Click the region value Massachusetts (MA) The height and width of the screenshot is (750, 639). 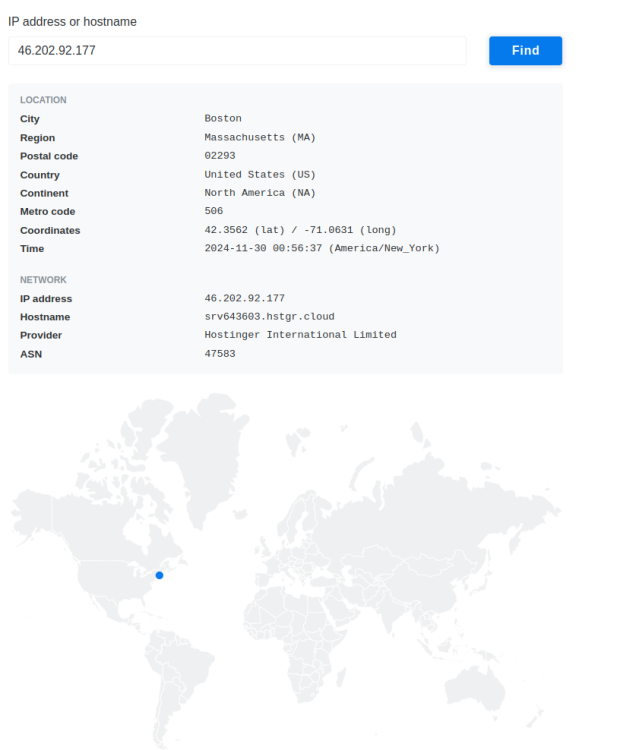tap(260, 138)
